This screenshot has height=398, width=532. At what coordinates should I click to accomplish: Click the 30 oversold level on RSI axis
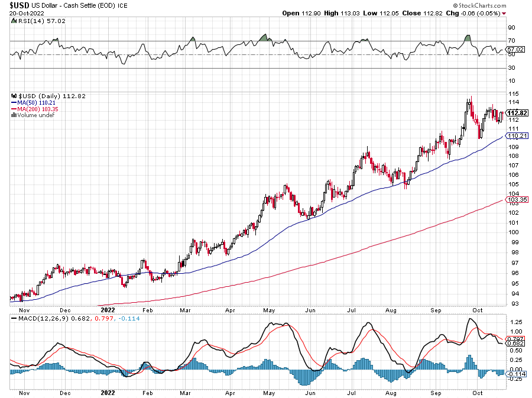coord(511,68)
